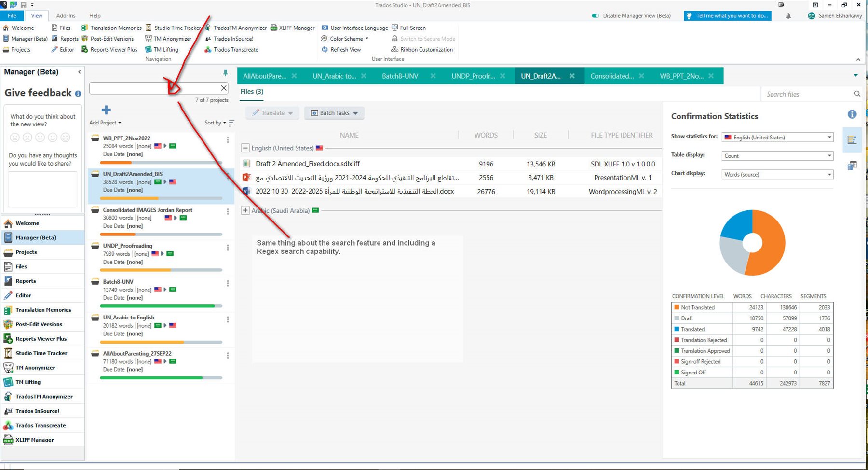Open Translation Memories in sidebar navigation

[x=43, y=310]
